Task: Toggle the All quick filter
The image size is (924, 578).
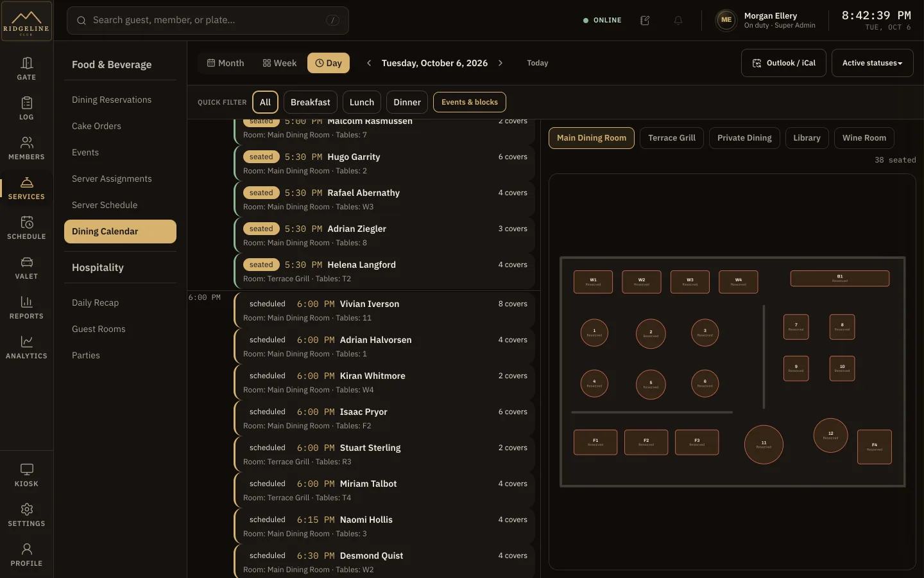Action: coord(265,102)
